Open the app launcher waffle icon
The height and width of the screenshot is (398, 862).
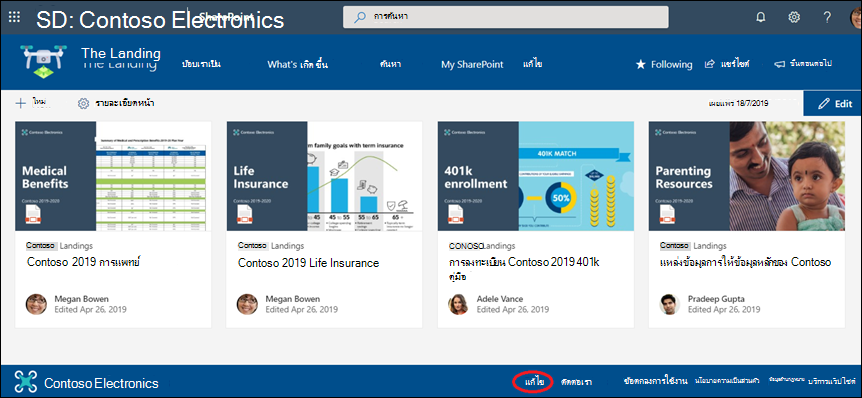[x=15, y=16]
